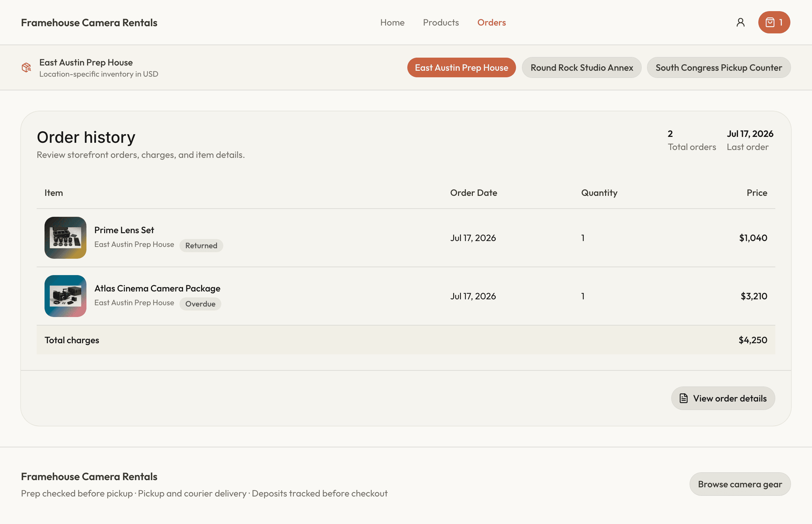Click the package location icon
The height and width of the screenshot is (524, 812).
[26, 67]
